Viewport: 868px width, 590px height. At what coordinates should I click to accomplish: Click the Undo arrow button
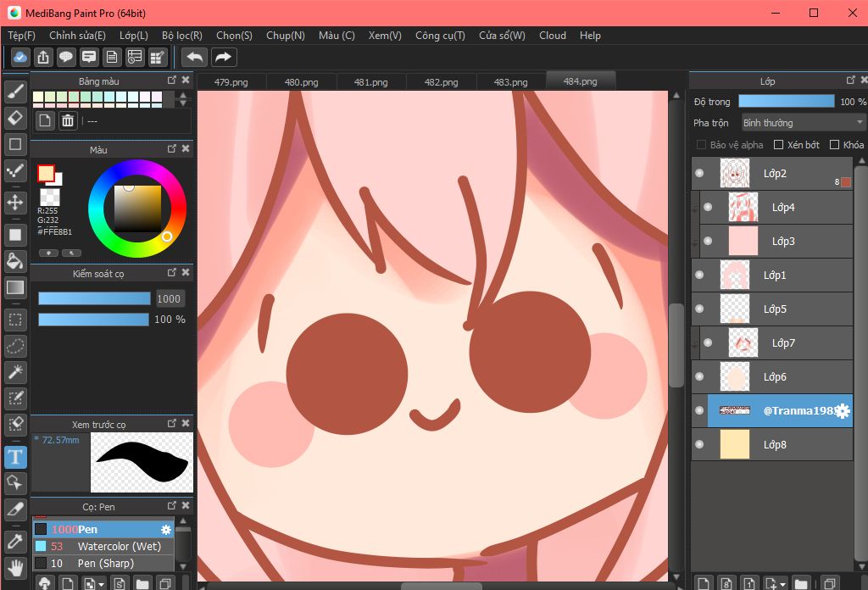(x=195, y=57)
